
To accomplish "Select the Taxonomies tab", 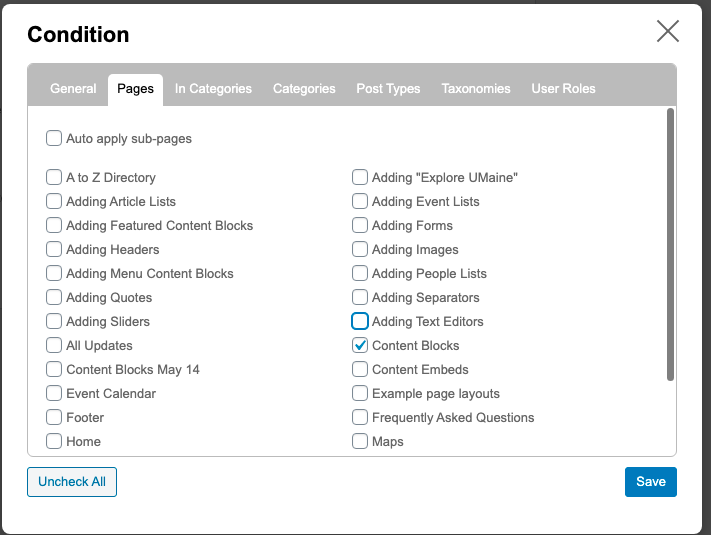I will [x=476, y=88].
